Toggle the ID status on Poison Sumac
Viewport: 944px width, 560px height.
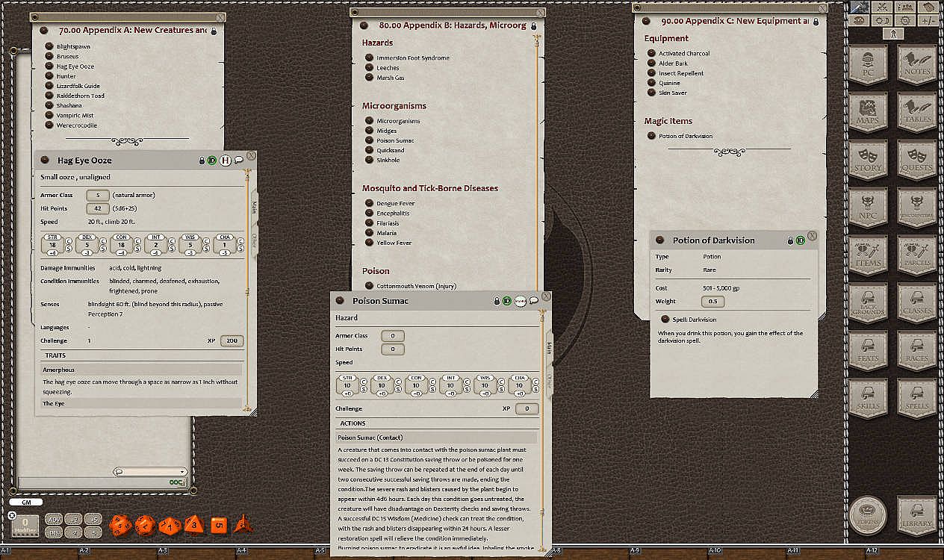507,301
